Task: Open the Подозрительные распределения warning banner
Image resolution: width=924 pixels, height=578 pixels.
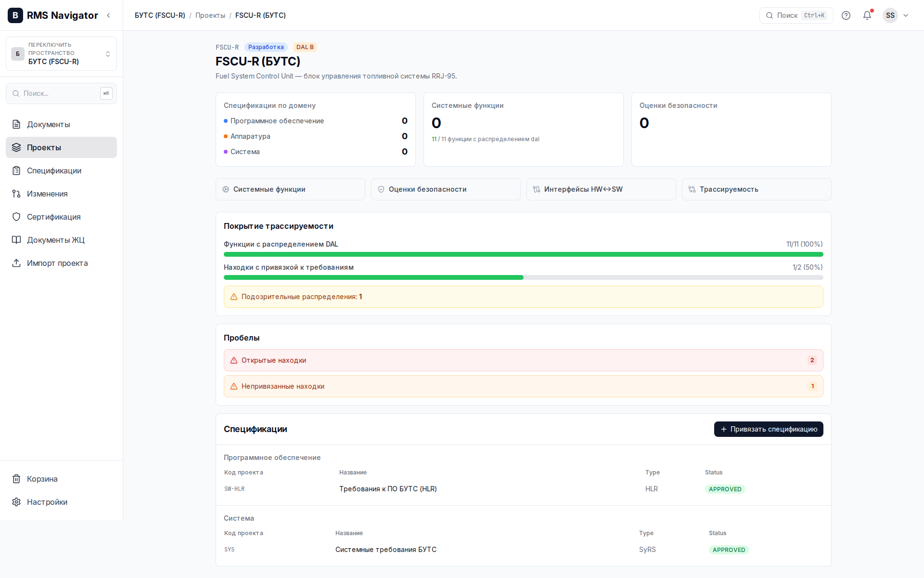Action: 524,297
